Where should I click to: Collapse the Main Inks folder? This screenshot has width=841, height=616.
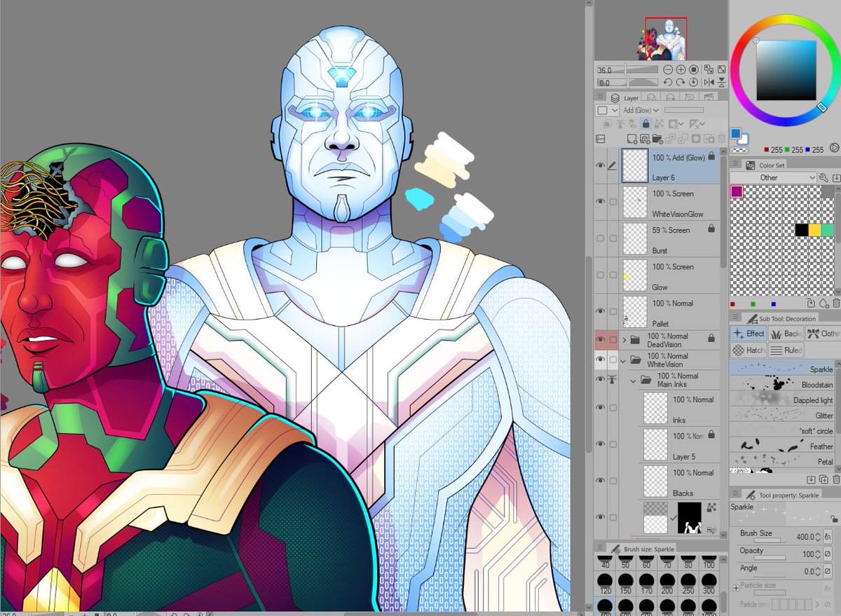(x=633, y=381)
